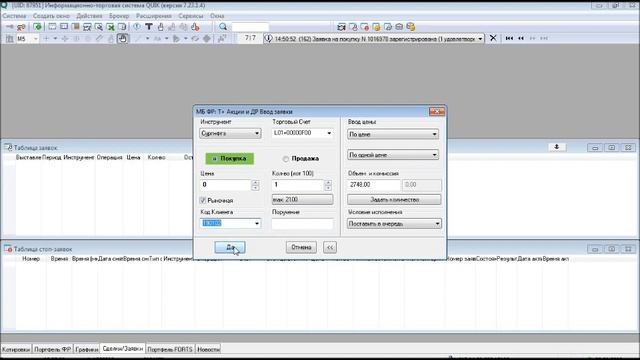640x360 pixels.
Task: Open the Действия menu
Action: (89, 16)
